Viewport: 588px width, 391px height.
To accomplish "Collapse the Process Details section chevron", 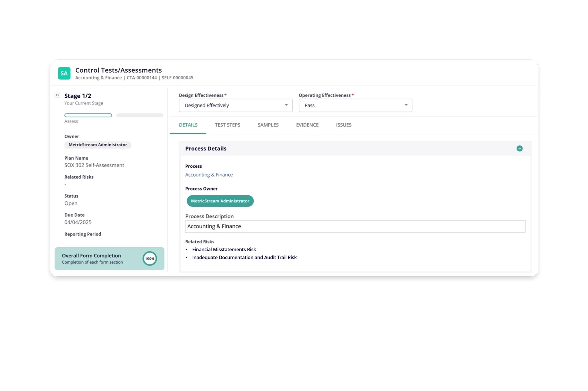I will pyautogui.click(x=519, y=148).
